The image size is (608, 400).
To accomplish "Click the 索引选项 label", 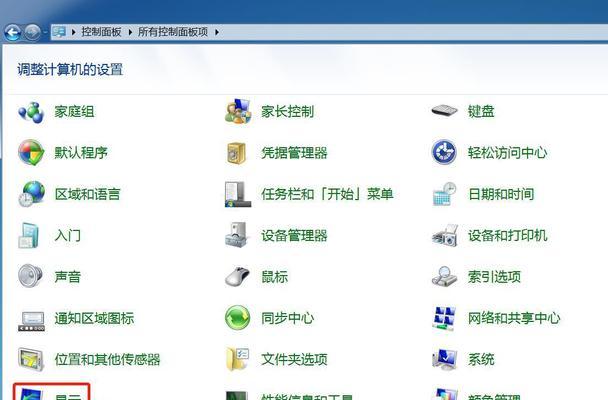I will coord(494,277).
